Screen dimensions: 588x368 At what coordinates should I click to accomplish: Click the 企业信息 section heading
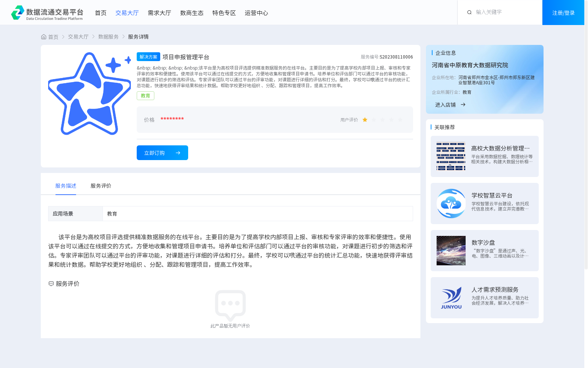pos(446,53)
